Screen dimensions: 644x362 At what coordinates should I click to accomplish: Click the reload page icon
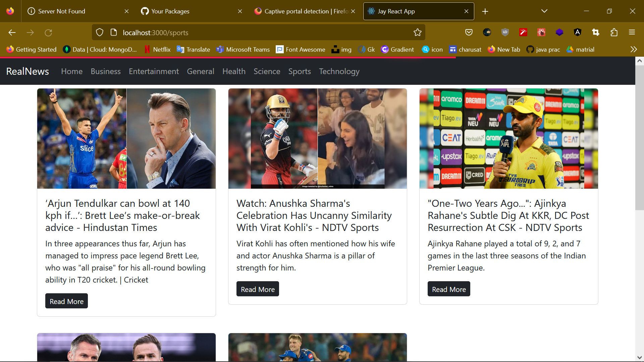(x=48, y=33)
